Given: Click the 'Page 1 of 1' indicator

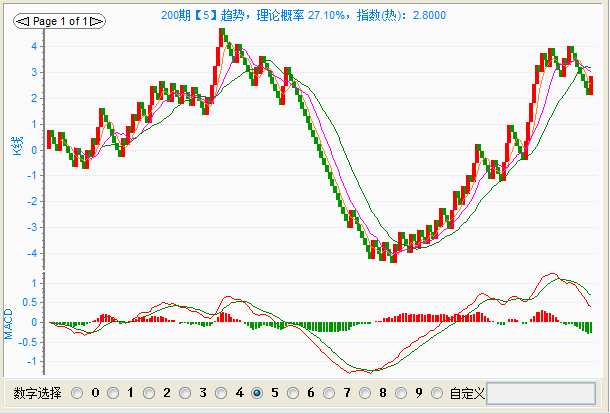Looking at the screenshot, I should (61, 20).
